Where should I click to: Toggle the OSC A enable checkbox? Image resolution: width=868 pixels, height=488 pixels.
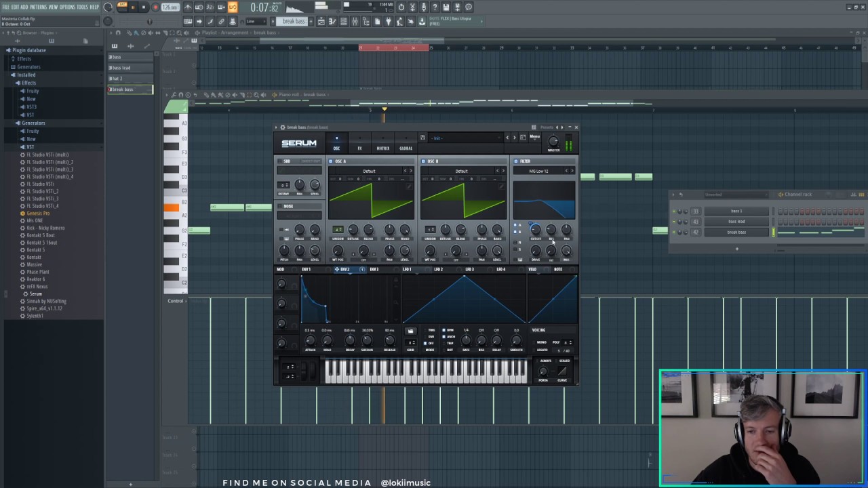(330, 161)
